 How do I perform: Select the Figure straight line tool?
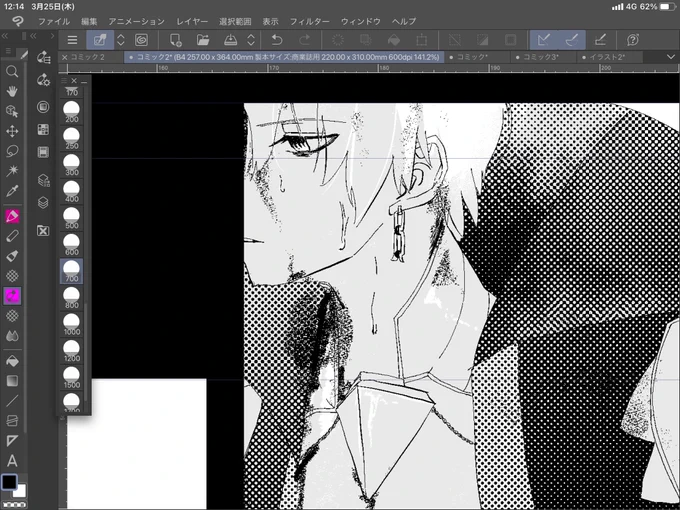(x=12, y=401)
